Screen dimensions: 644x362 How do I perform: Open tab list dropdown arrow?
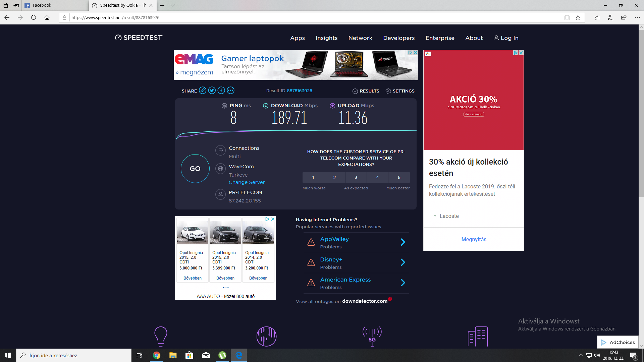click(173, 5)
